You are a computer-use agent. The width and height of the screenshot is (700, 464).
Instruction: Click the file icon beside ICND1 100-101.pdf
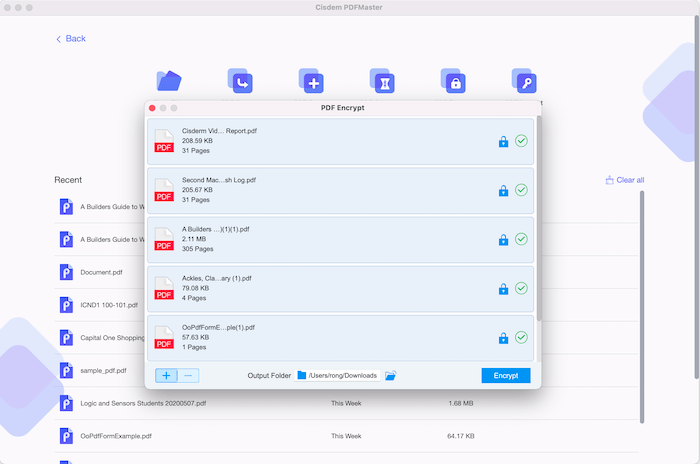point(66,305)
